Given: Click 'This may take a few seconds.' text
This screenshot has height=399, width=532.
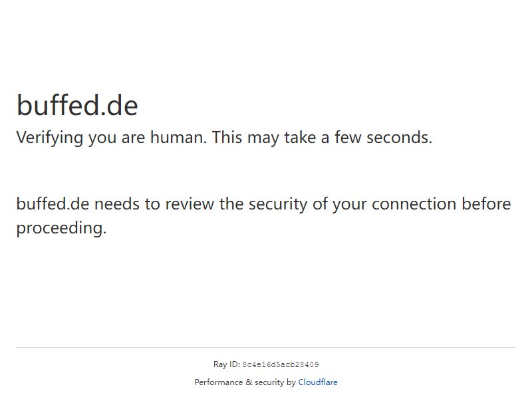Looking at the screenshot, I should point(322,138).
